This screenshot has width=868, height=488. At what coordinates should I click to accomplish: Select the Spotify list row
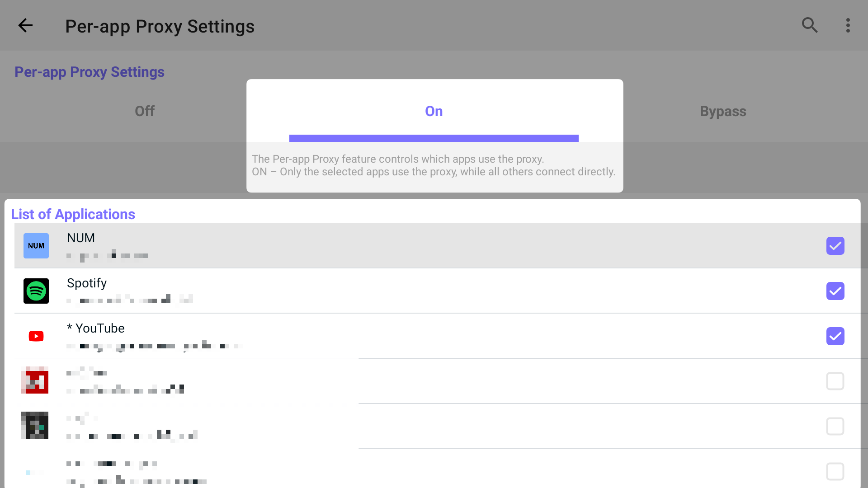pos(407,291)
